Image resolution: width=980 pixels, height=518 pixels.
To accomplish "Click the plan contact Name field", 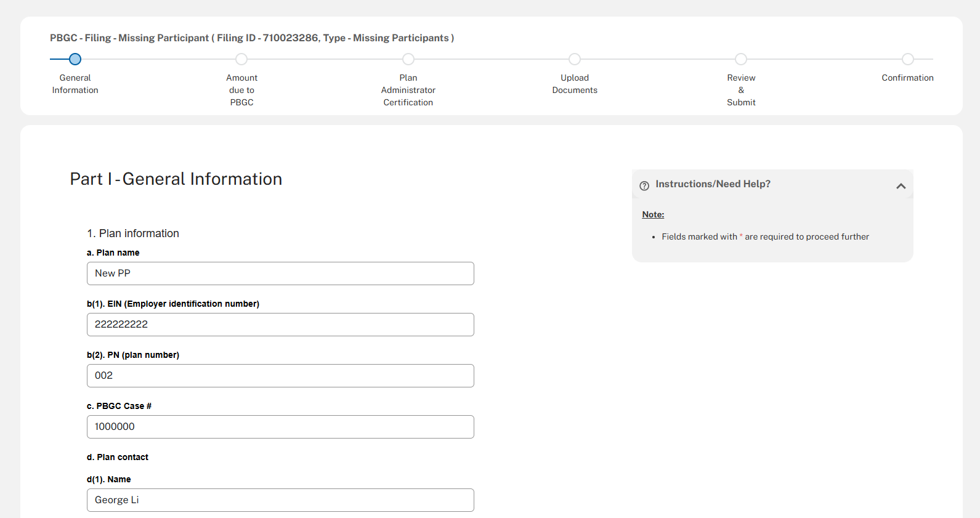I will pyautogui.click(x=280, y=500).
